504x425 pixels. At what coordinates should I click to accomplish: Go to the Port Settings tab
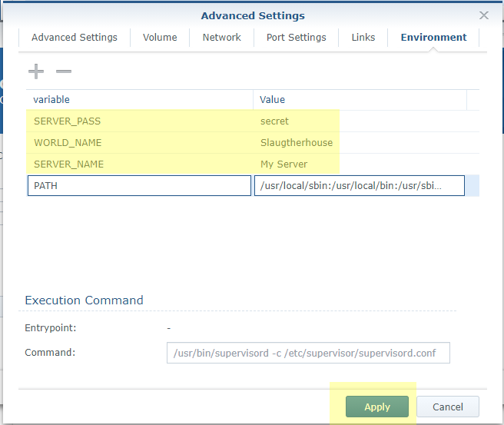(296, 38)
